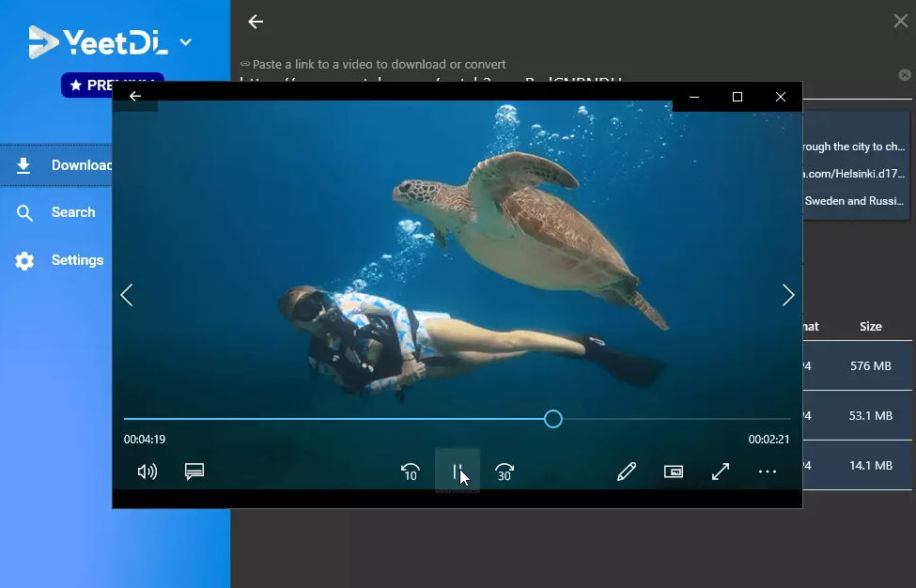
Task: Open the more options ellipsis menu
Action: click(768, 472)
